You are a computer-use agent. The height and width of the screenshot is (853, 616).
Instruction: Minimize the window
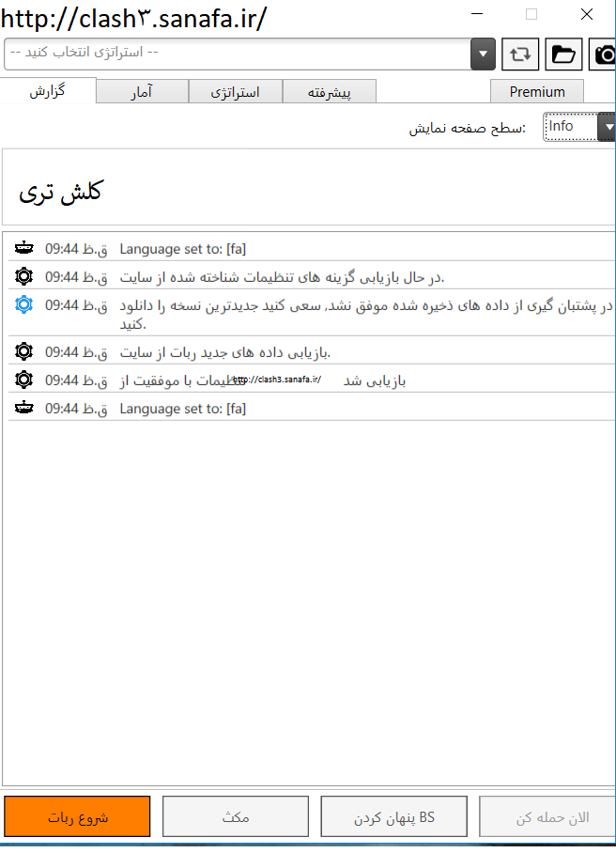[477, 14]
